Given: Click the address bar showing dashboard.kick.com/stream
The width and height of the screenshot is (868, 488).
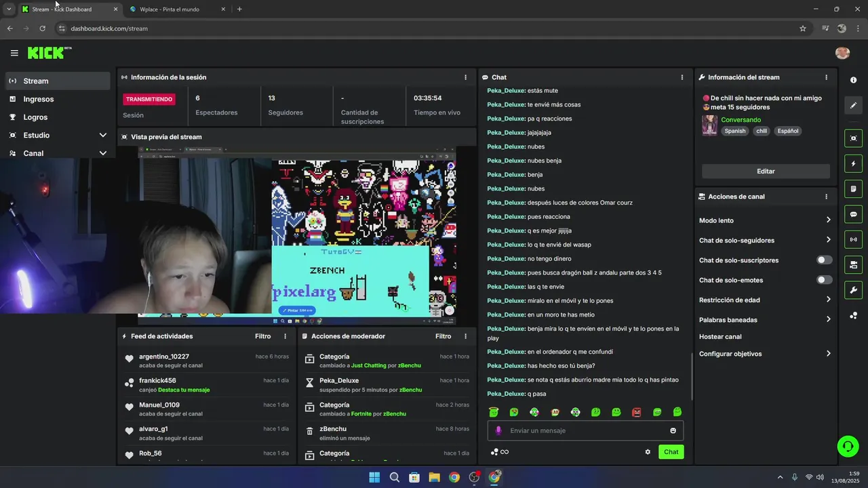Looking at the screenshot, I should pyautogui.click(x=427, y=28).
